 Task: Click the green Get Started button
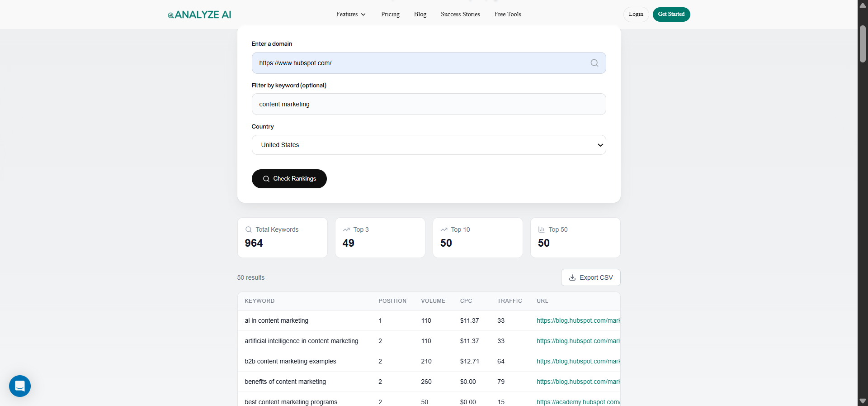[671, 14]
